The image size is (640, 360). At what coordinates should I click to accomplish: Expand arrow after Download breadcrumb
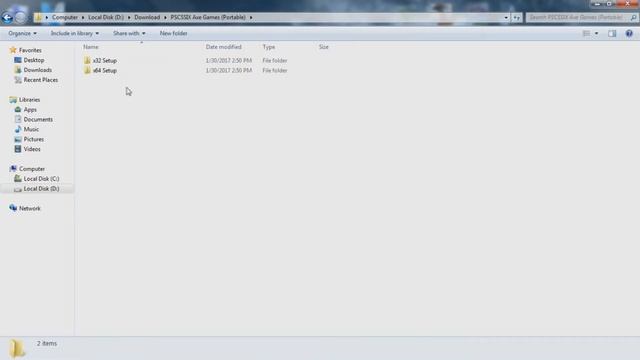(165, 18)
